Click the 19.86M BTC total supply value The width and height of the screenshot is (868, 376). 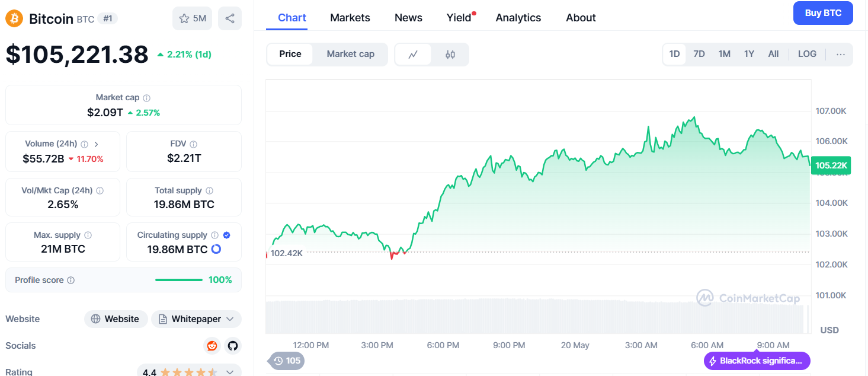coord(184,205)
